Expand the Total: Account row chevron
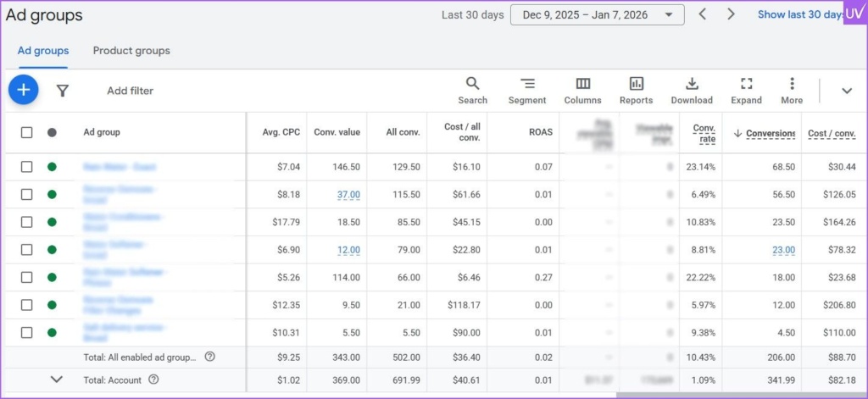 57,380
